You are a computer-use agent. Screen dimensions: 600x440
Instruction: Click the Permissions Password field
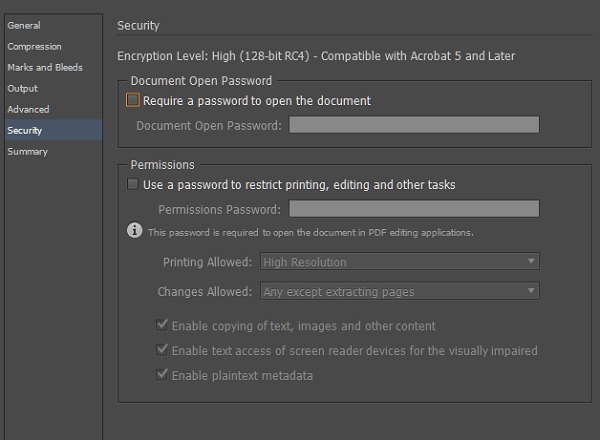414,209
